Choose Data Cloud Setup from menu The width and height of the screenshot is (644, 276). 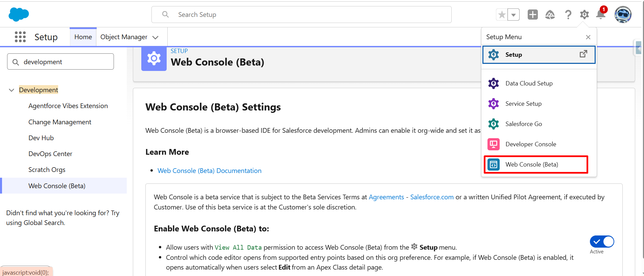539,83
